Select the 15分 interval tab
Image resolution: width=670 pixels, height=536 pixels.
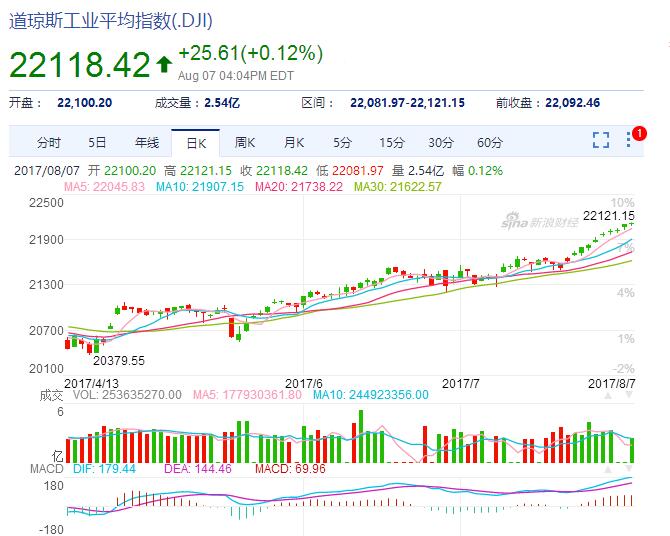coord(392,142)
